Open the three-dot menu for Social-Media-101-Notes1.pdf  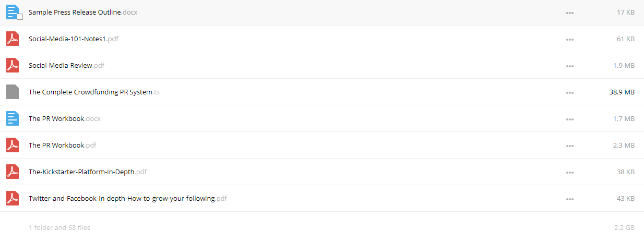(570, 39)
